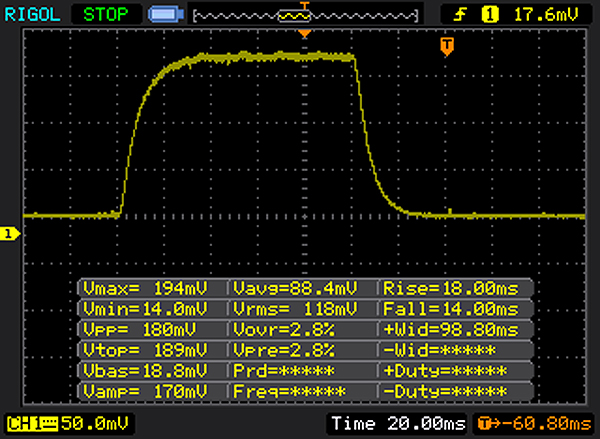Select the Vamp= 170mV measurement
This screenshot has height=439, width=600.
pyautogui.click(x=152, y=392)
